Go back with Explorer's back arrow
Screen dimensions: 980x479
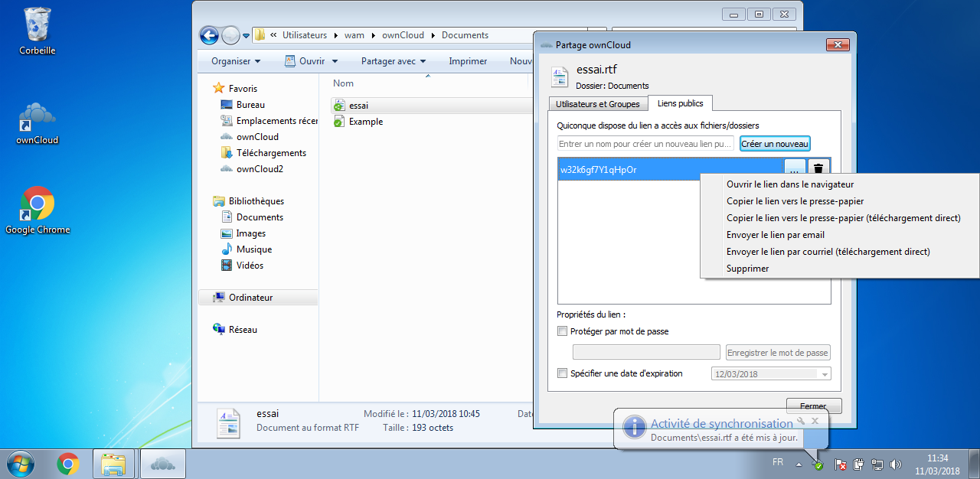pyautogui.click(x=209, y=35)
